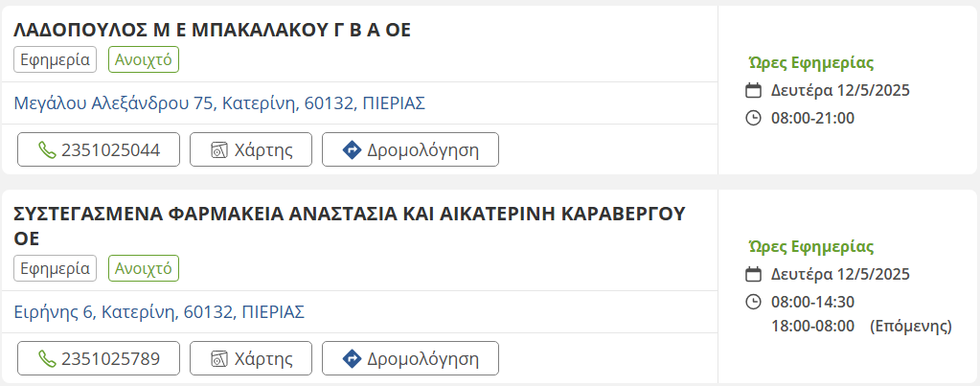
Task: Get Δρομολόγηση to Μεγάλου Αλεξάνδρου 75
Action: [410, 149]
